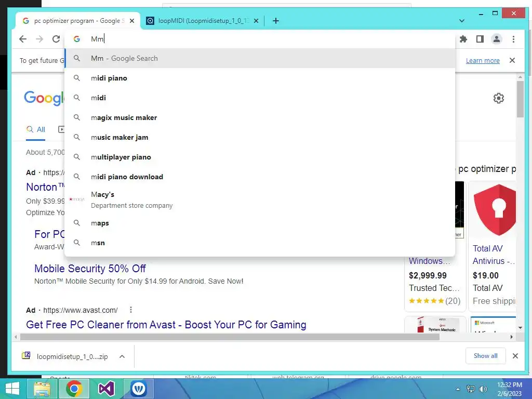Go back using the browser back arrow
This screenshot has height=399, width=532.
(23, 39)
